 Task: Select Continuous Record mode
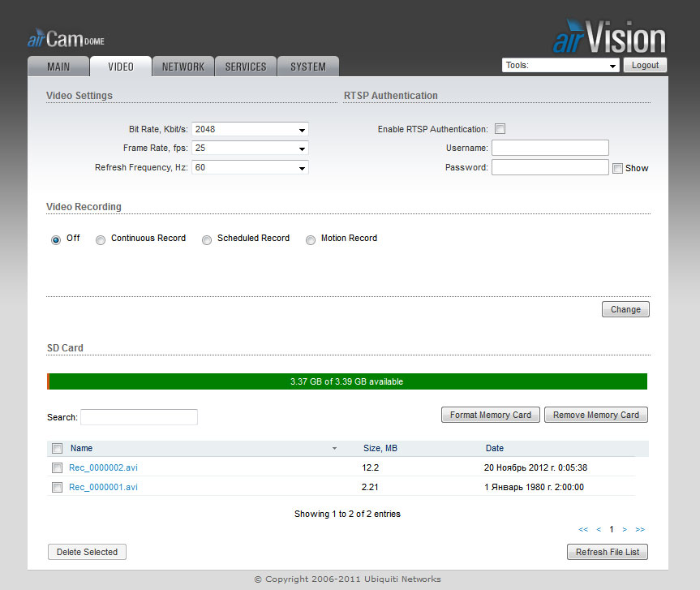coord(101,239)
